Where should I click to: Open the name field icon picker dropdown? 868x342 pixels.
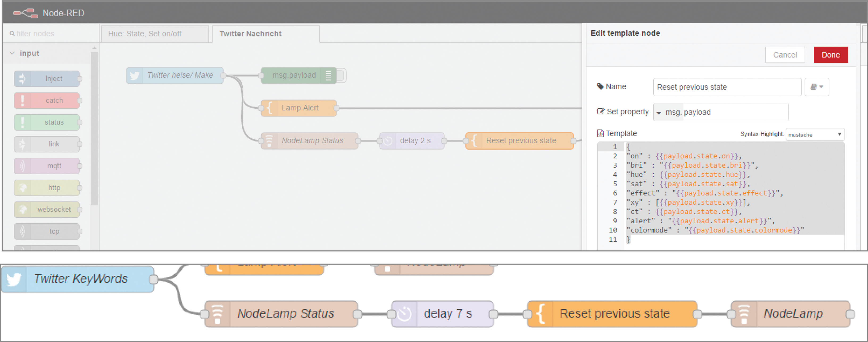tap(816, 87)
